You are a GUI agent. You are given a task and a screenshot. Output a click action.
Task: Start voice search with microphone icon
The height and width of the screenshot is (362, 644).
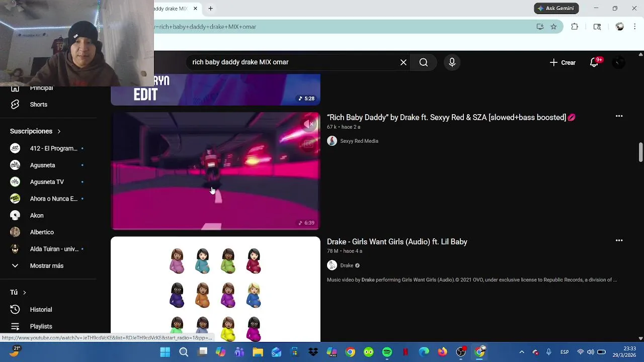pos(452,62)
